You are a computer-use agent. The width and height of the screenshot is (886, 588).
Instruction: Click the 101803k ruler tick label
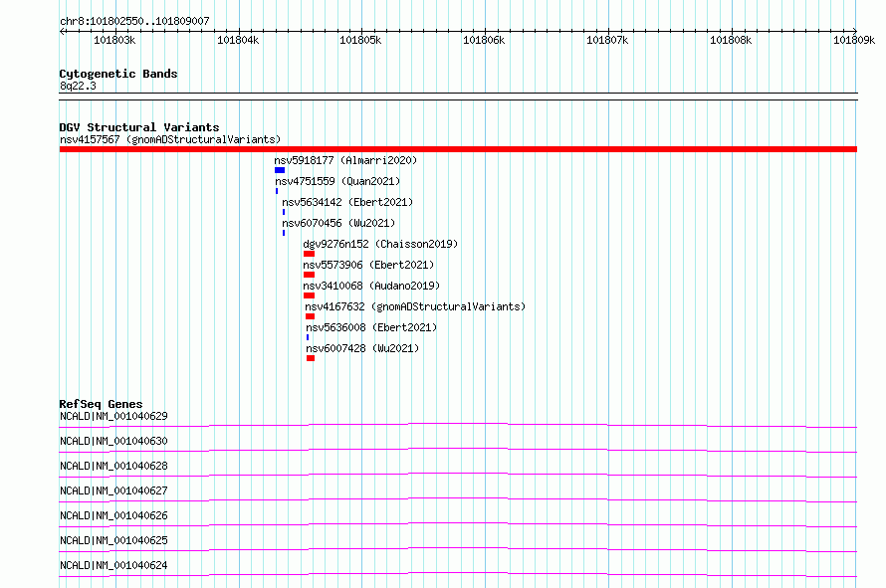(x=114, y=40)
